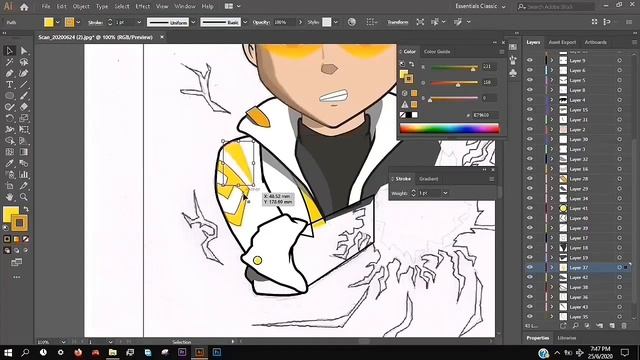Click the Transform button in control bar
Viewport: 640px width, 360px height.
[398, 22]
